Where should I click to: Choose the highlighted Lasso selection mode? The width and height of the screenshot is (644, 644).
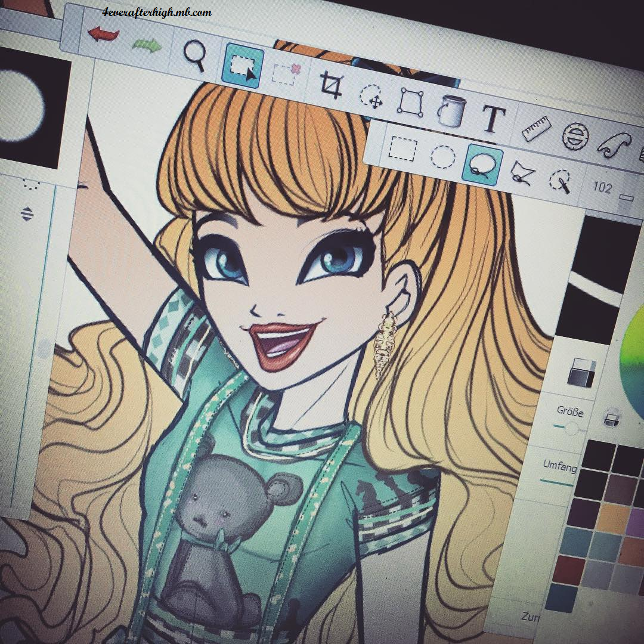482,165
